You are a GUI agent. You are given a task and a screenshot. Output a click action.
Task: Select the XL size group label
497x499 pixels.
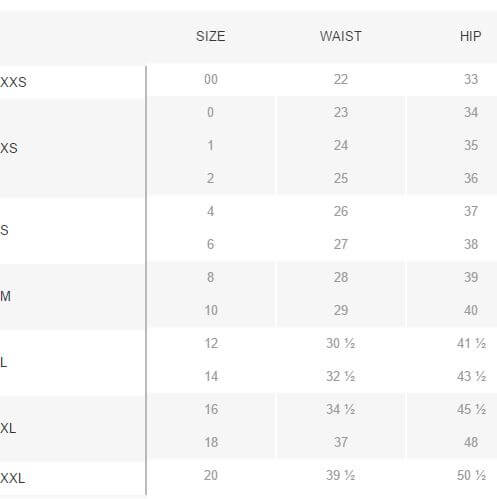pos(8,428)
